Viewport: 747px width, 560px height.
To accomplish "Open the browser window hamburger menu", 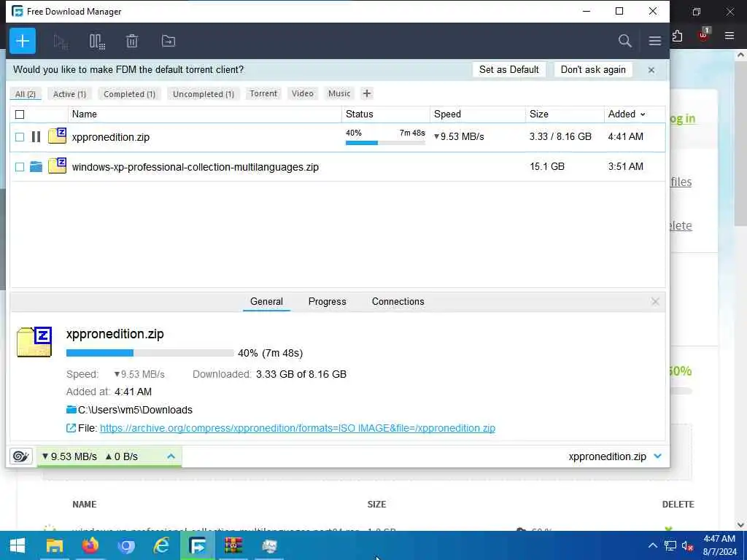I will click(x=729, y=36).
